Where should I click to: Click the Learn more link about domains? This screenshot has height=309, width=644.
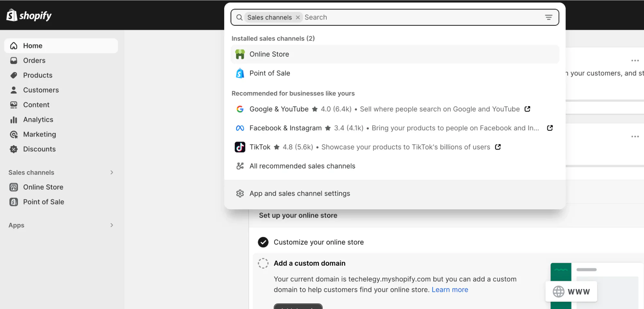pyautogui.click(x=450, y=289)
